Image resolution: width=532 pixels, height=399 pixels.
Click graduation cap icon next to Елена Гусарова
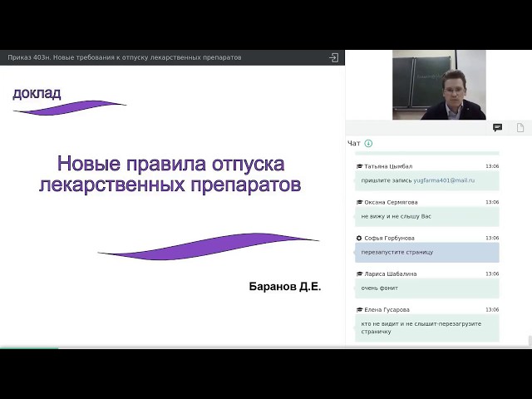pyautogui.click(x=359, y=310)
